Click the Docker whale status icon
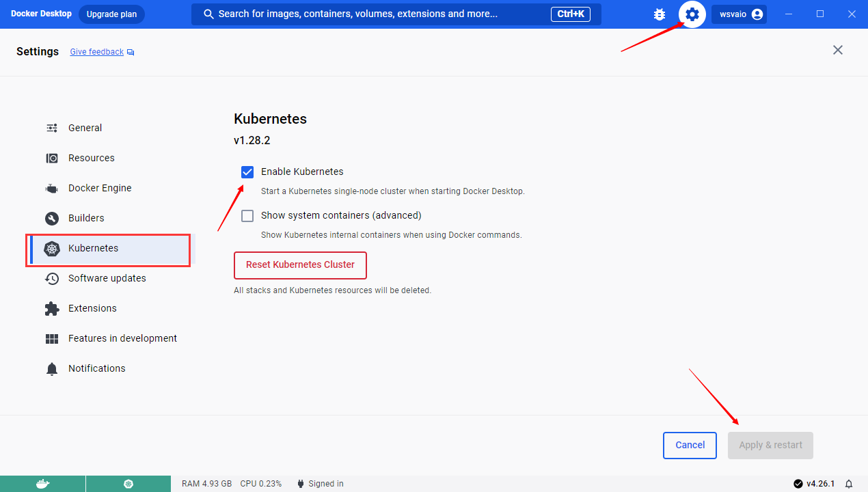 pyautogui.click(x=42, y=484)
